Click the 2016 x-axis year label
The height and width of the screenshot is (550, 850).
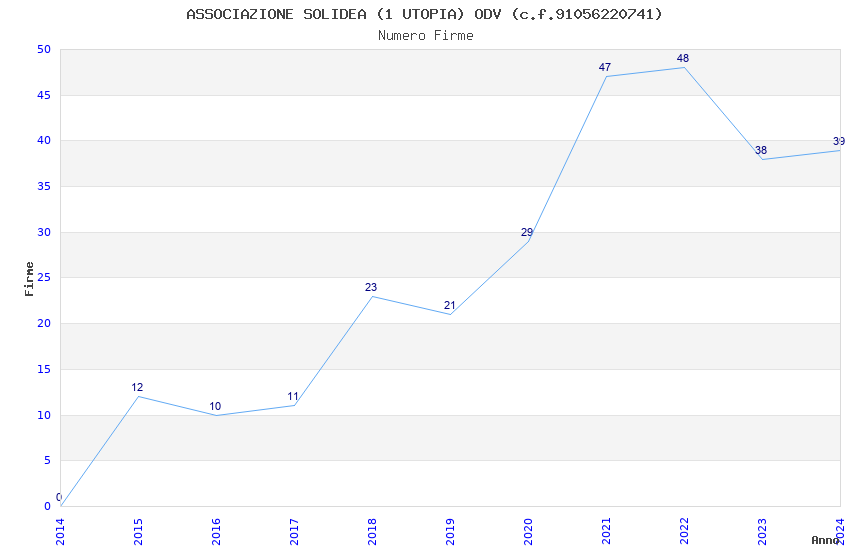[216, 532]
